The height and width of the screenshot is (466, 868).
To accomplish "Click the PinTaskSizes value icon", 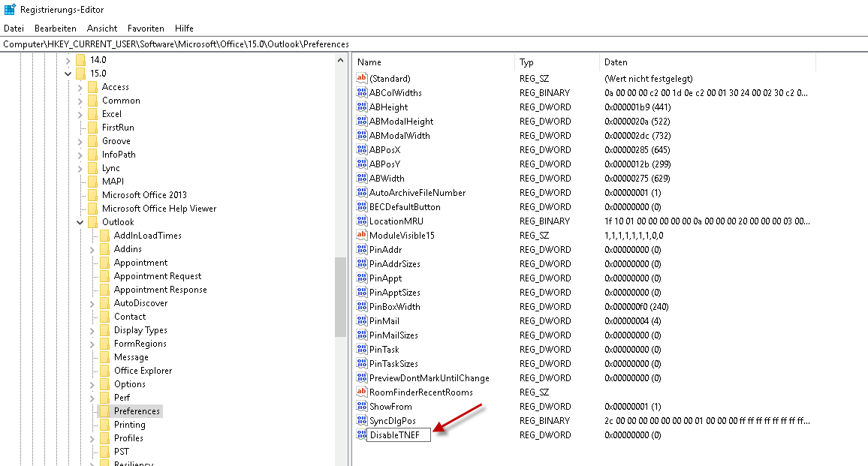I will 361,363.
